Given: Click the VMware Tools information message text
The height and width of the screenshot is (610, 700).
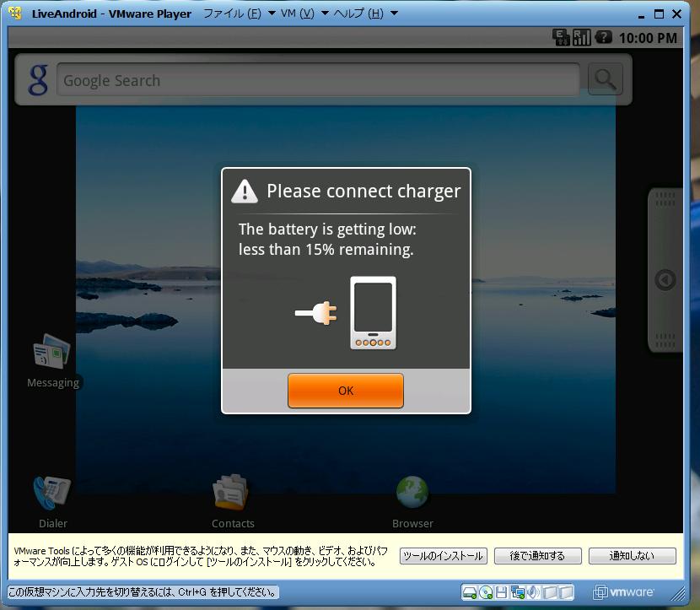Looking at the screenshot, I should point(201,556).
